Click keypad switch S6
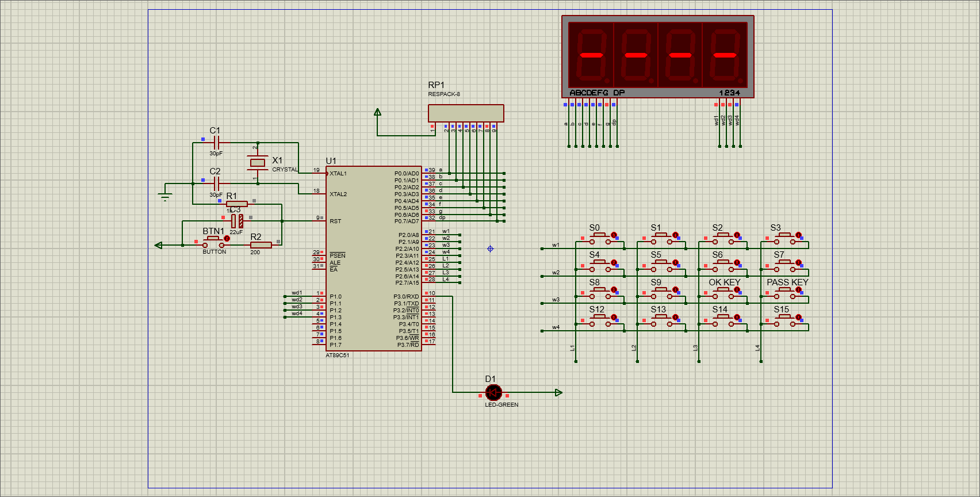 (x=723, y=266)
